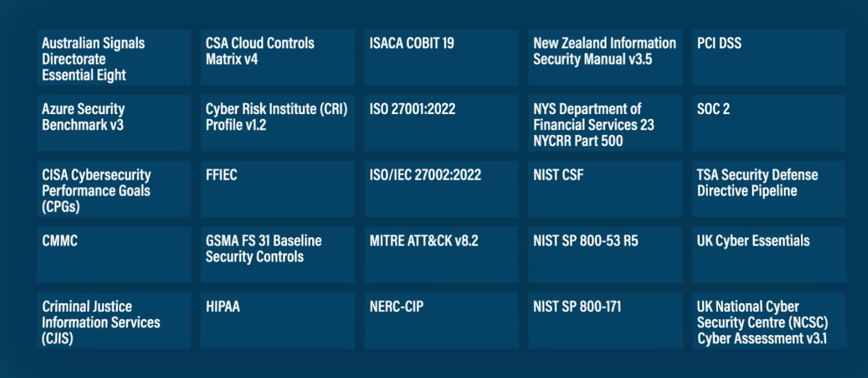Click the MITRE ATT&CK v8.2 tile

pos(441,255)
